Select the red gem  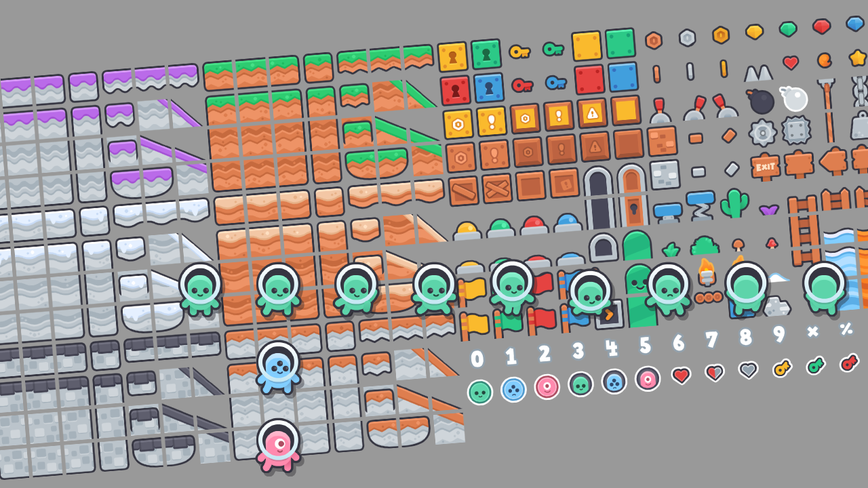coord(821,26)
